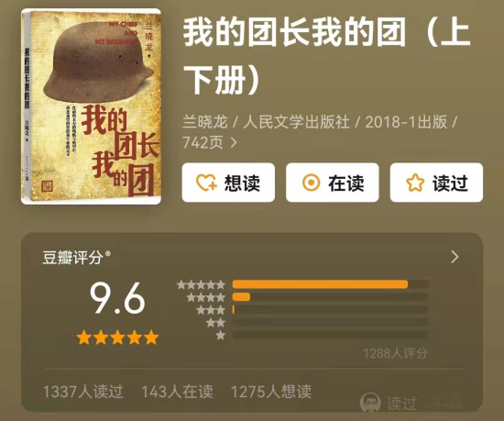The image size is (504, 421).
Task: Mark book as 在读
Action: pyautogui.click(x=333, y=183)
